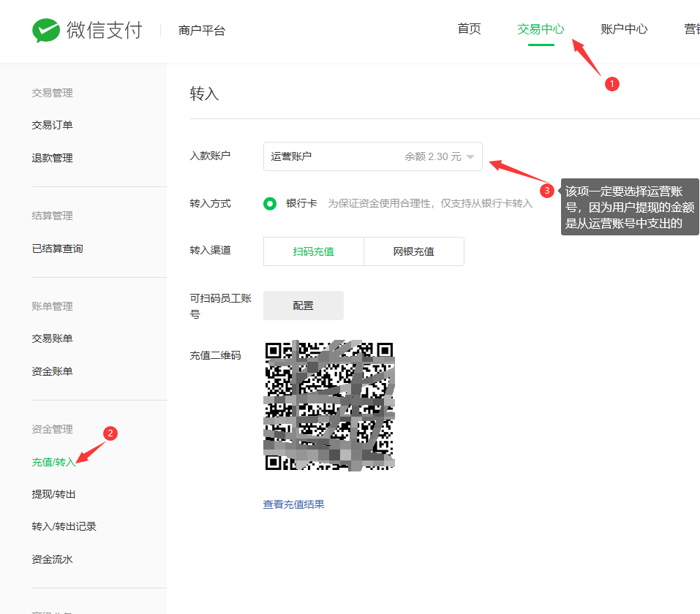The width and height of the screenshot is (700, 614).
Task: Click the 转入方式 field label
Action: (210, 203)
